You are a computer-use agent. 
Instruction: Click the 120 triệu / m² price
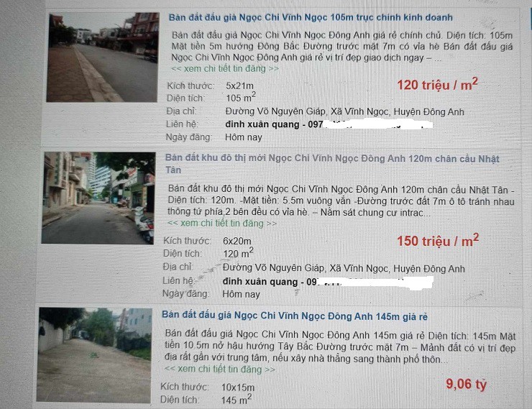(437, 84)
